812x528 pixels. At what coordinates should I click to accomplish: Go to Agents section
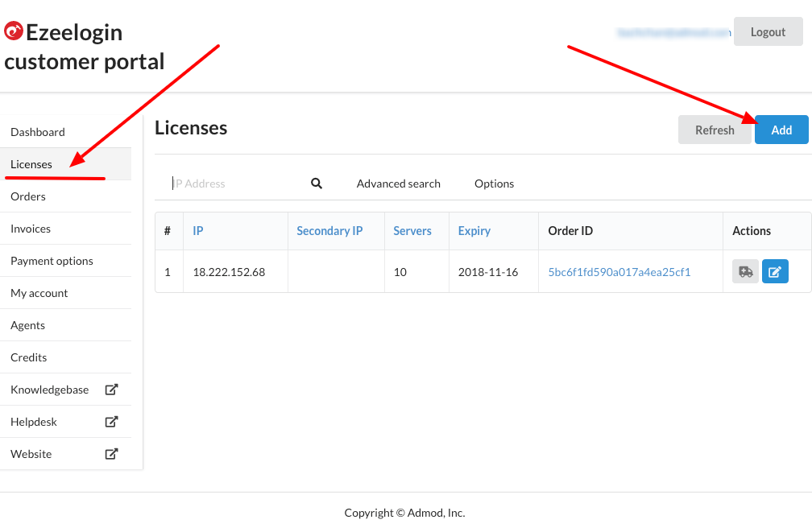coord(66,325)
